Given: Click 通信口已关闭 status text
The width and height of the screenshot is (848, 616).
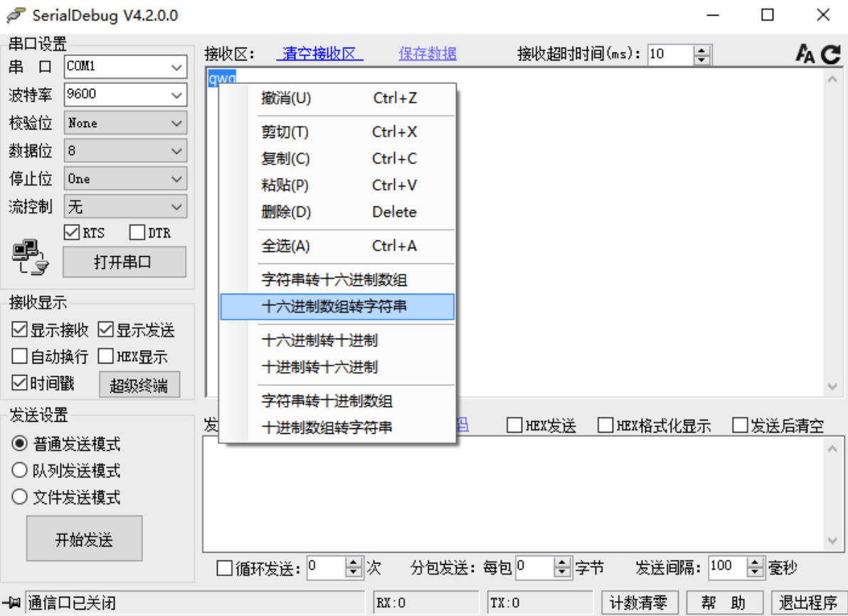Looking at the screenshot, I should tap(71, 602).
